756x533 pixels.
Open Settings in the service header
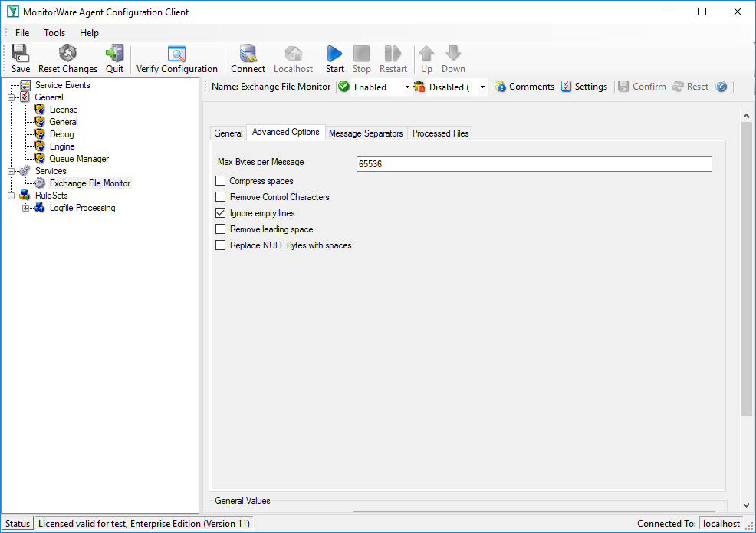(584, 87)
